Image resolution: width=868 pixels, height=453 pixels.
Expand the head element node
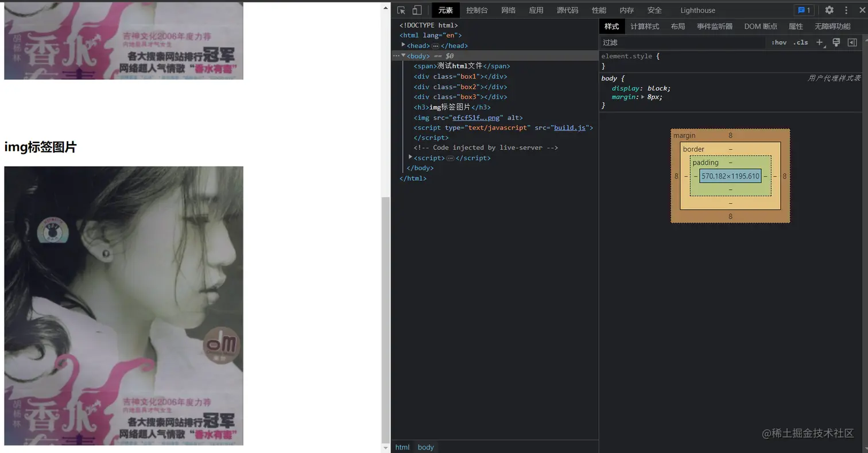[x=404, y=45]
